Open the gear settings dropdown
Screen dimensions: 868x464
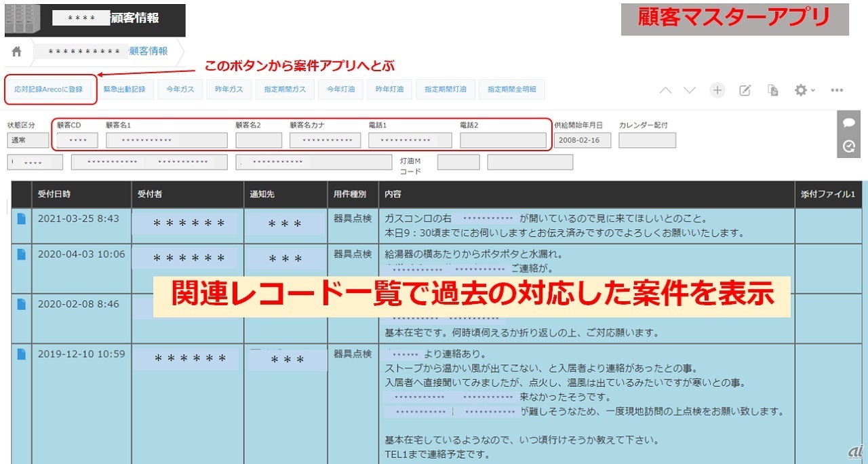point(804,90)
